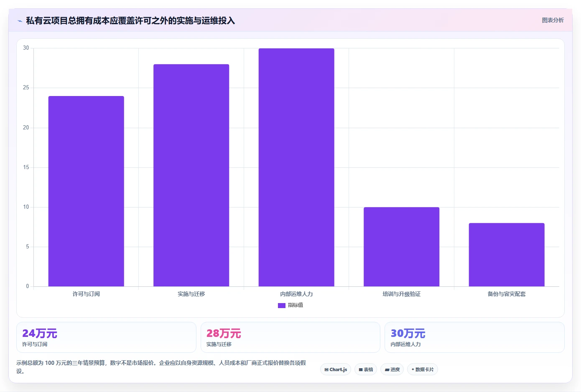The height and width of the screenshot is (392, 581).
Task: Click the y-axis label 25
Action: click(26, 88)
